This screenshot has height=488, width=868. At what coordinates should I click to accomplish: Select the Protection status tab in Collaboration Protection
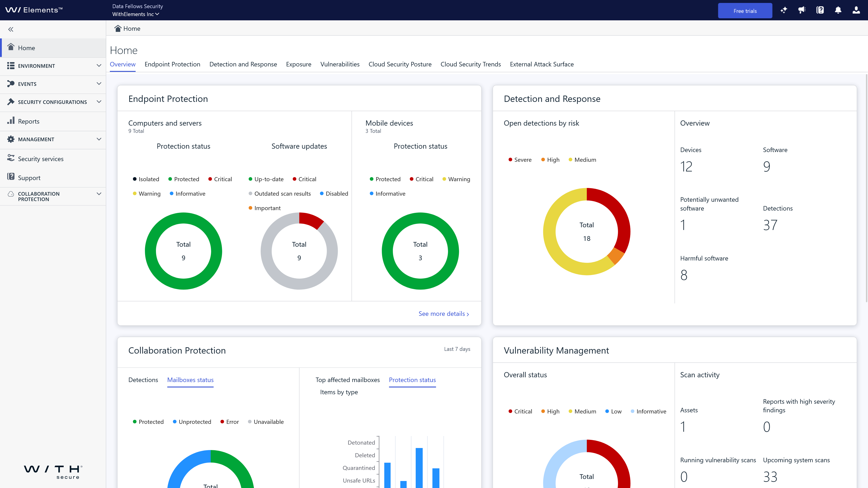tap(412, 380)
